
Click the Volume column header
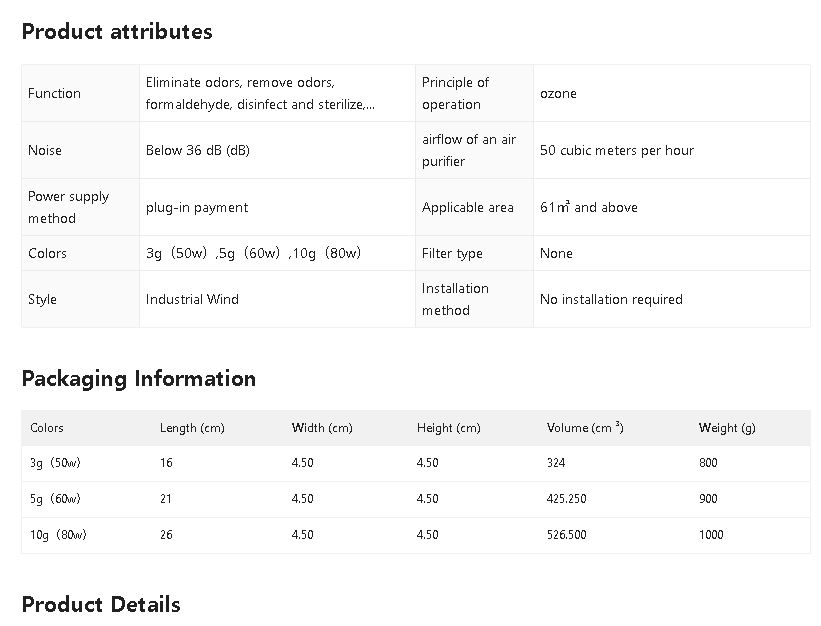click(x=585, y=428)
